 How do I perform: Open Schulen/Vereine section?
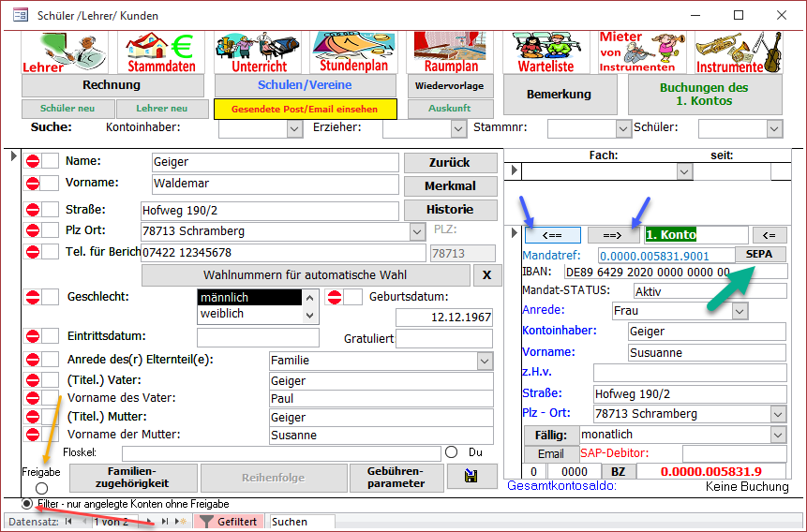306,85
